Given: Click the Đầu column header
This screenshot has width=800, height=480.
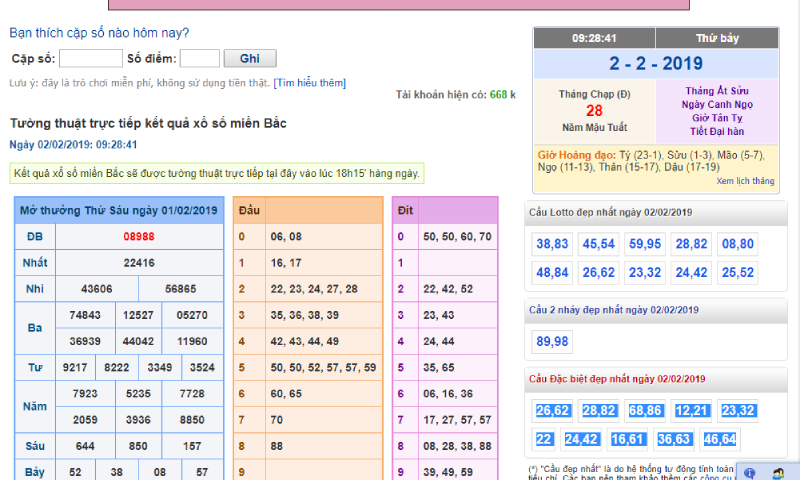Looking at the screenshot, I should 248,210.
